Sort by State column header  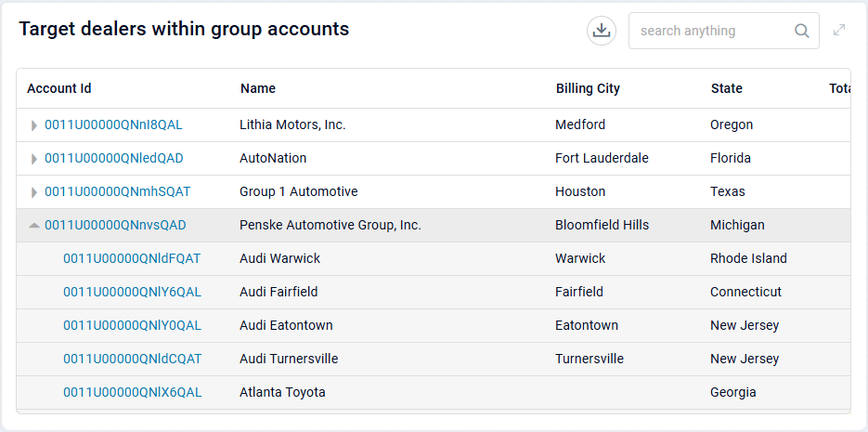(727, 89)
